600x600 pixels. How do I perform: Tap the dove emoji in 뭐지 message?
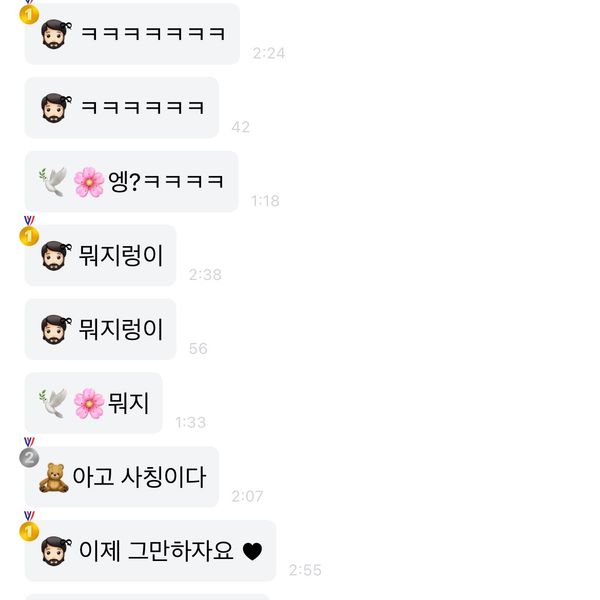pyautogui.click(x=53, y=403)
